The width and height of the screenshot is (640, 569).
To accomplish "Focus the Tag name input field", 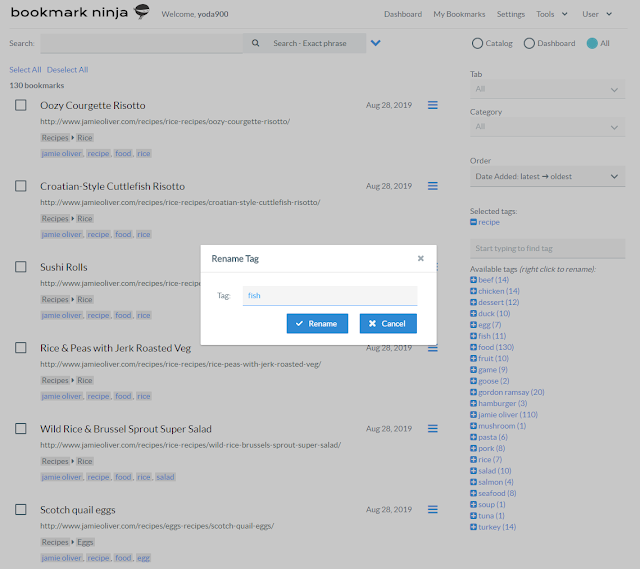I will (x=330, y=296).
